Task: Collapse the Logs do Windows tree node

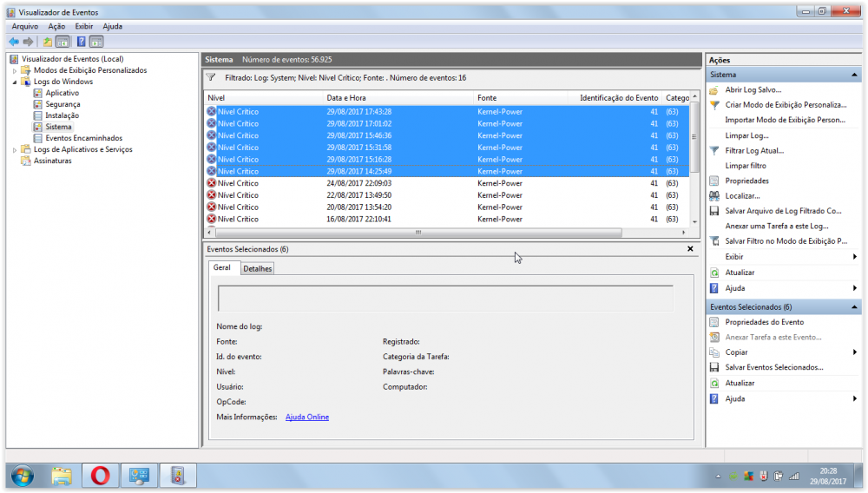Action: pyautogui.click(x=15, y=82)
